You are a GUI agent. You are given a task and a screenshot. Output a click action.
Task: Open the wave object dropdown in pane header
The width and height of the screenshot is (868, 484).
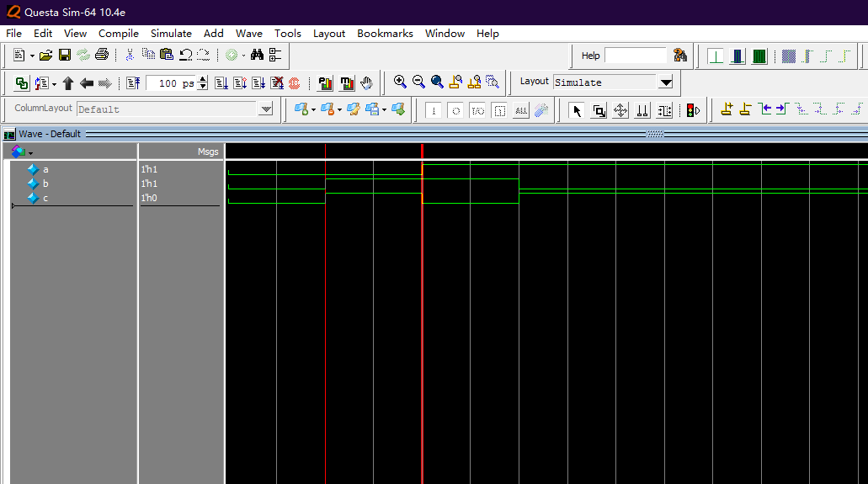(x=30, y=153)
